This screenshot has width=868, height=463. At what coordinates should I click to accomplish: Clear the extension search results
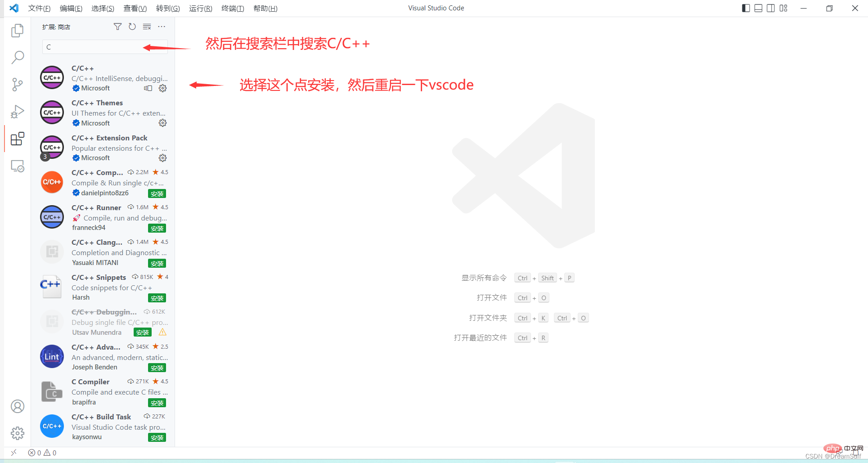[147, 27]
